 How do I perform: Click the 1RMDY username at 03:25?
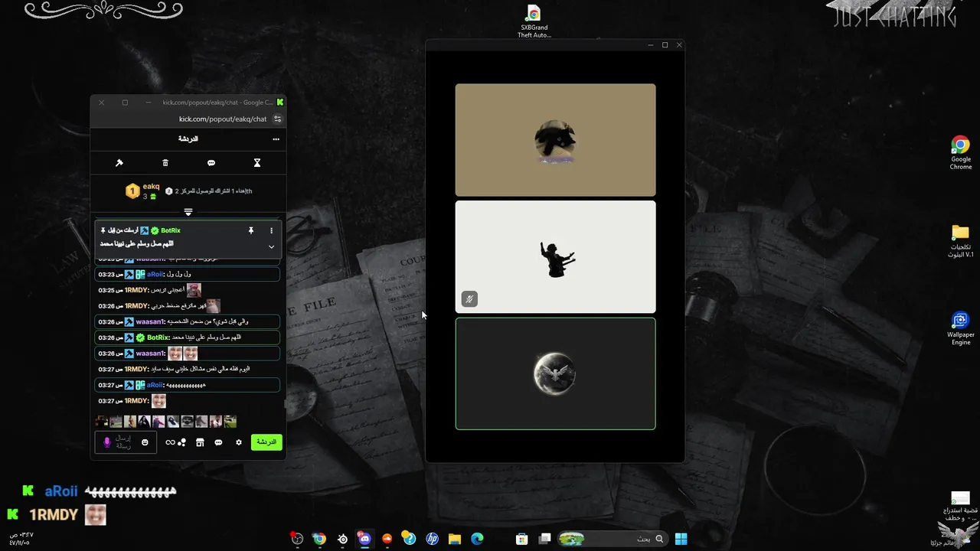click(136, 290)
